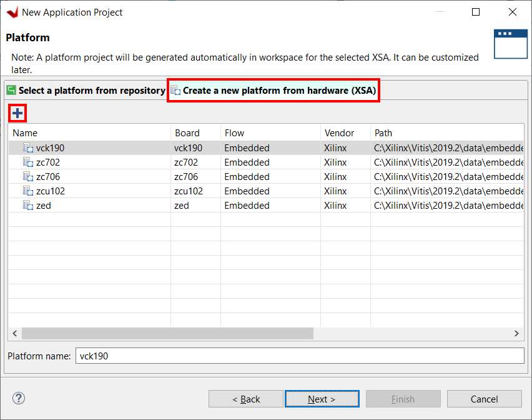Screen dimensions: 532x420
Task: Select the vck190 platform name
Action: pyautogui.click(x=50, y=148)
